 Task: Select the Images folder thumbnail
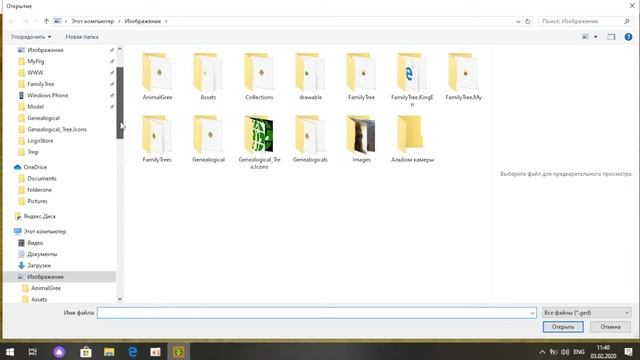click(x=361, y=135)
